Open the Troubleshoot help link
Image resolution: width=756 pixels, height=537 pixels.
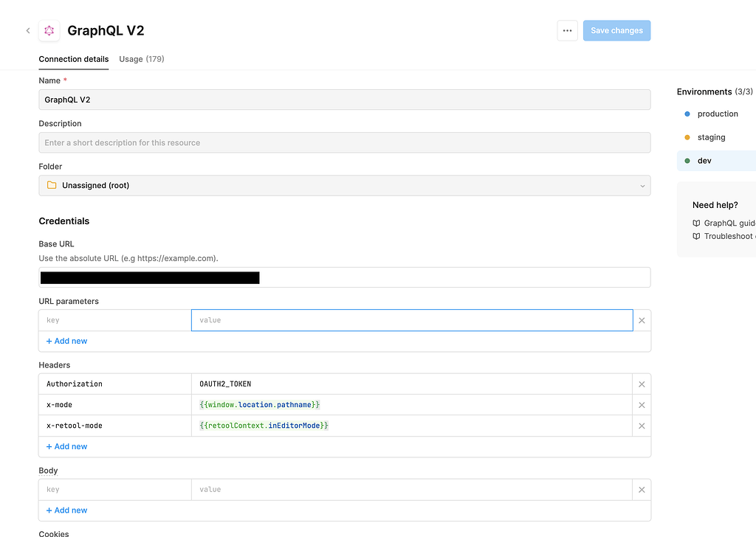coord(728,236)
